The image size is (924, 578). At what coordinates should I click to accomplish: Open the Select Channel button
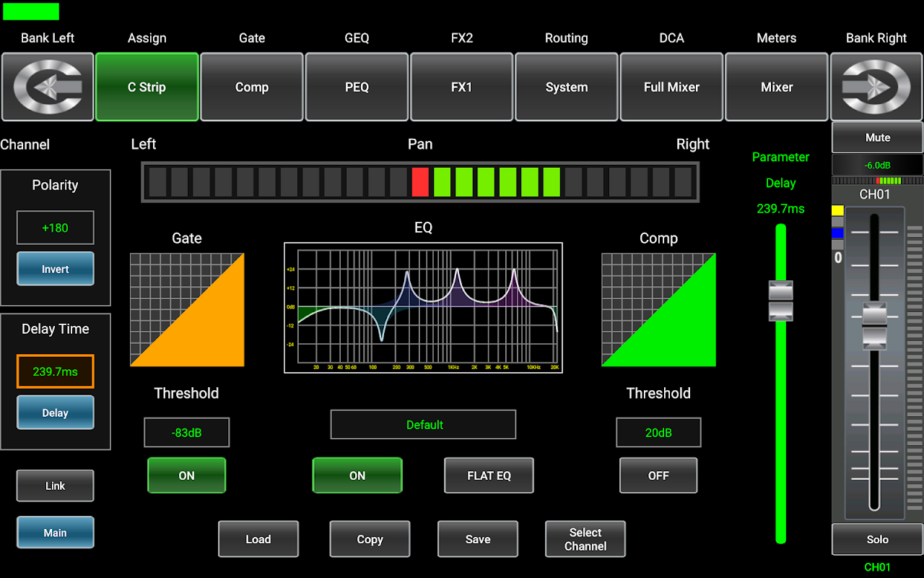pyautogui.click(x=585, y=539)
